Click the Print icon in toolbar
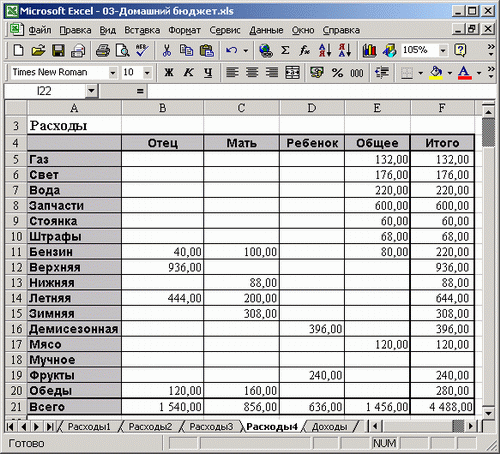Screen dimensions: 500x454 tap(103, 51)
